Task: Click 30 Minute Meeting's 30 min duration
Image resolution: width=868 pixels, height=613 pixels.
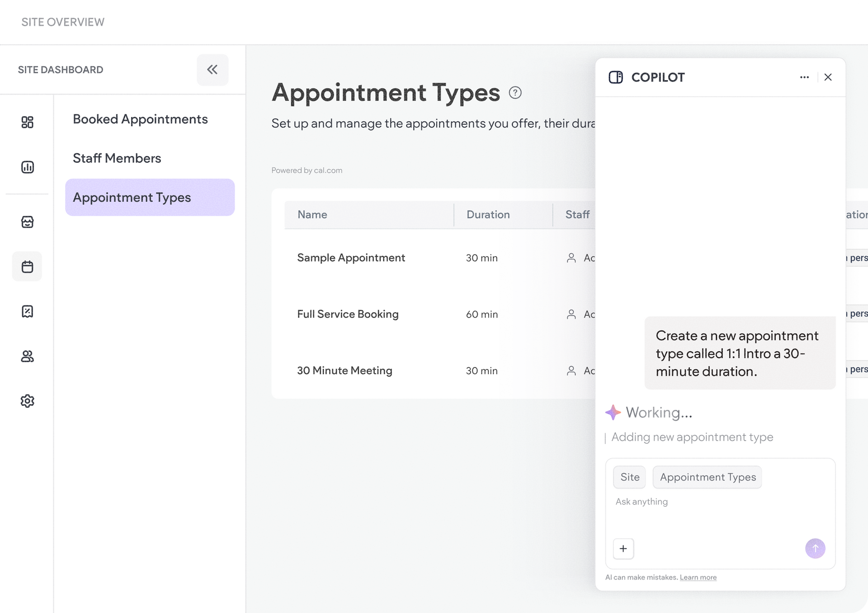Action: pyautogui.click(x=482, y=371)
